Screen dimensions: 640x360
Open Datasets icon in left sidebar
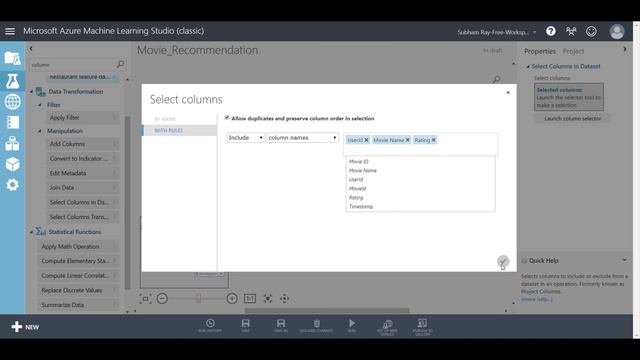click(12, 143)
